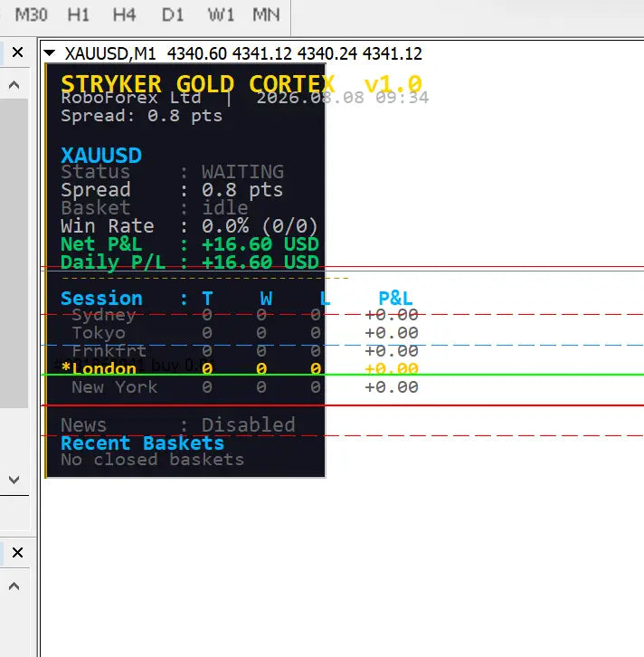Select the D1 timeframe

173,15
